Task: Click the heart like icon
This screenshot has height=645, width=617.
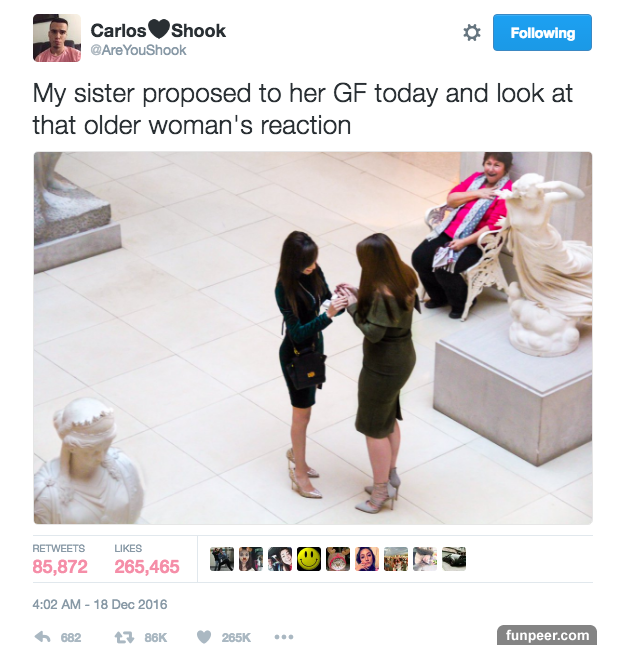Action: click(x=204, y=637)
